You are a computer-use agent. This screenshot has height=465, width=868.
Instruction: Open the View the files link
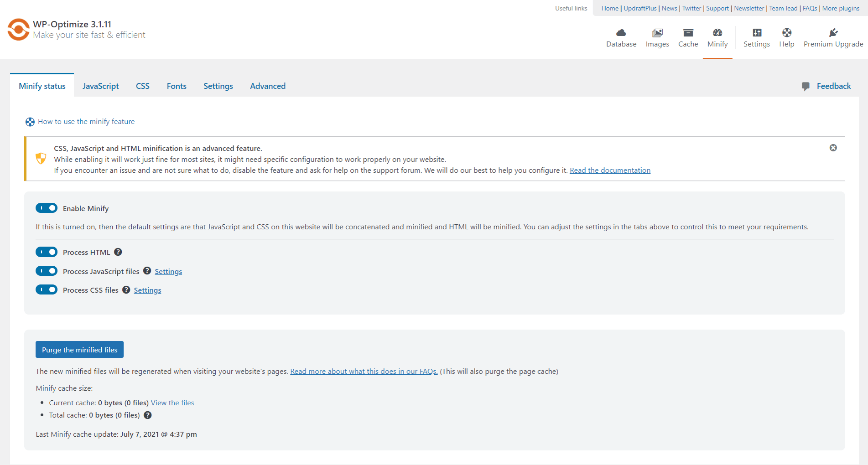(x=172, y=403)
